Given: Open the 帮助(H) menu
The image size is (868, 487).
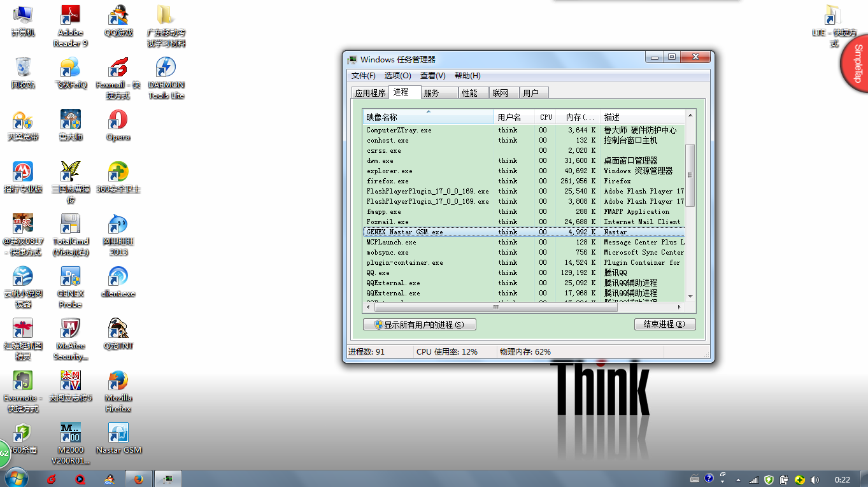Looking at the screenshot, I should pos(467,76).
